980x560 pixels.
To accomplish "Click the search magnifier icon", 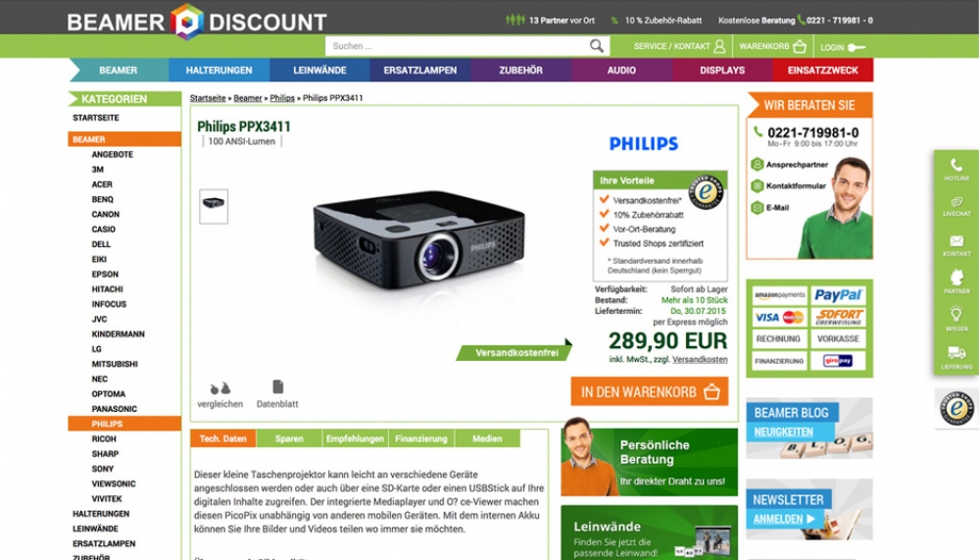I will 596,46.
